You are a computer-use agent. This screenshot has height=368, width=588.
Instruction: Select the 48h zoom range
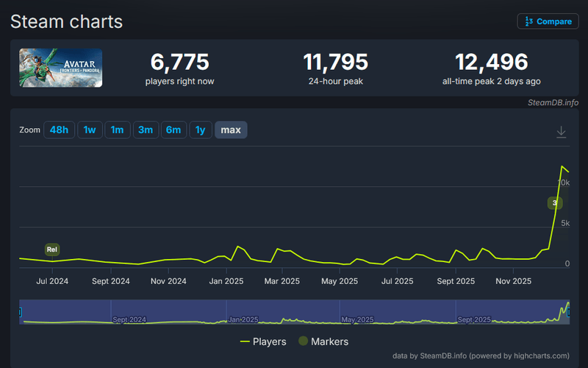pyautogui.click(x=59, y=130)
